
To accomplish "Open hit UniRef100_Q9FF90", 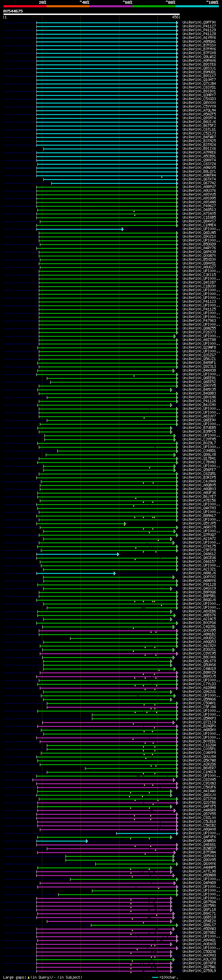I will point(199,23).
